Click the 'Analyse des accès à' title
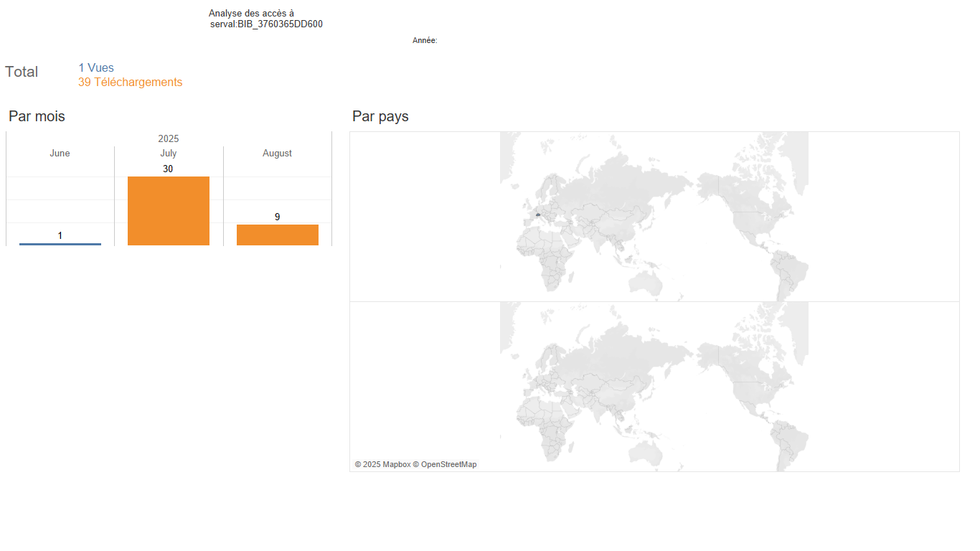This screenshot has width=980, height=551. coord(251,14)
